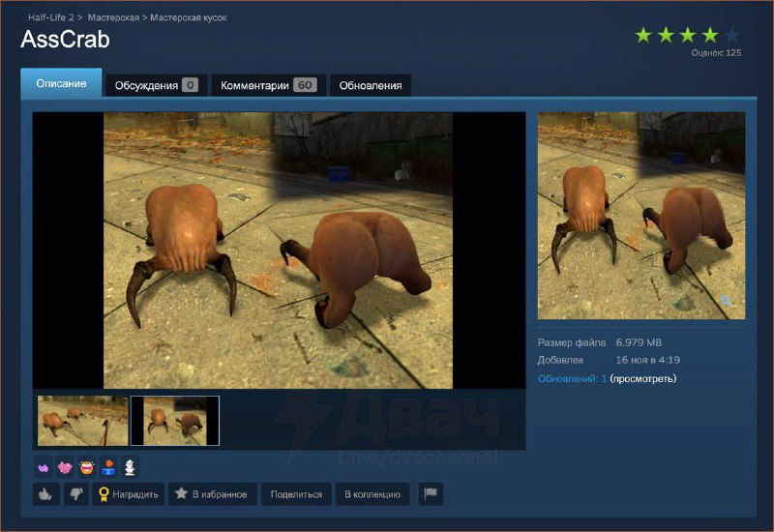Open the Обновления tab
The height and width of the screenshot is (532, 774).
click(371, 85)
